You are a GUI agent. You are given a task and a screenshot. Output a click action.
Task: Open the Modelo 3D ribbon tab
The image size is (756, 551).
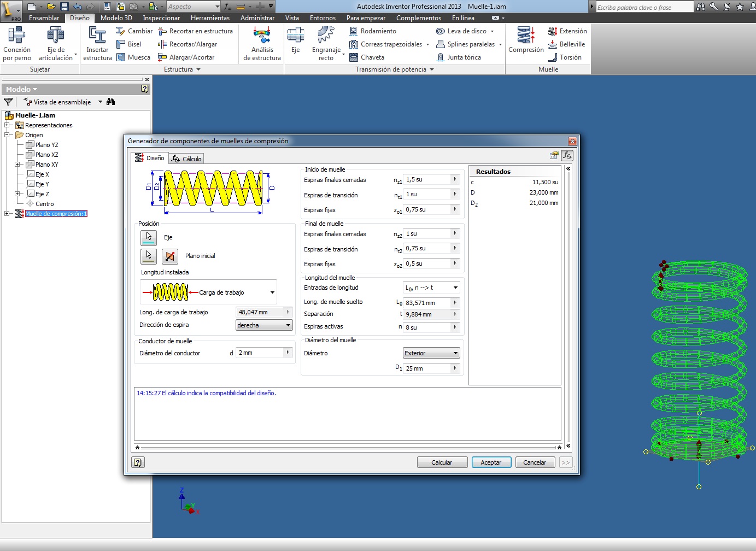116,18
